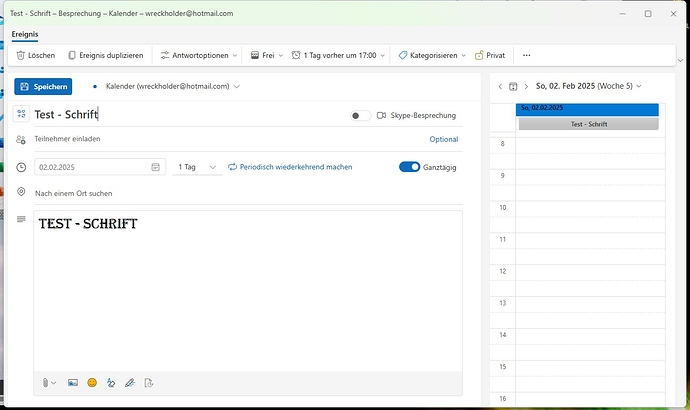This screenshot has width=690, height=410.
Task: Click the attendees icon beside Teilnehmer einladen
Action: [x=21, y=140]
